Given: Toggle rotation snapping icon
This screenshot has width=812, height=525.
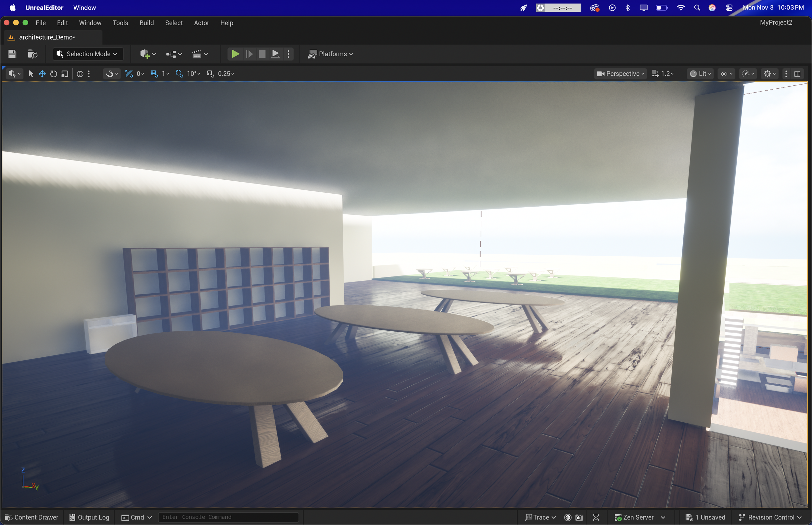Looking at the screenshot, I should [x=179, y=74].
